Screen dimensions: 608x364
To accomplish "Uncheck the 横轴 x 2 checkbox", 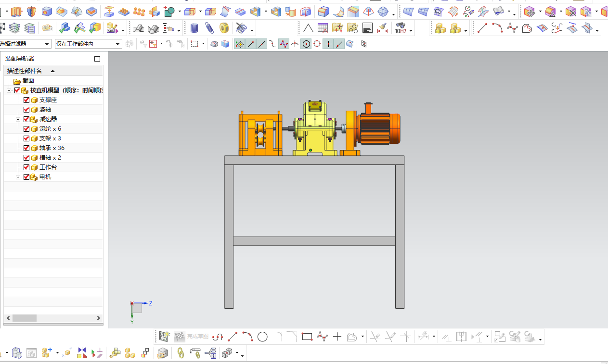I will coord(26,158).
